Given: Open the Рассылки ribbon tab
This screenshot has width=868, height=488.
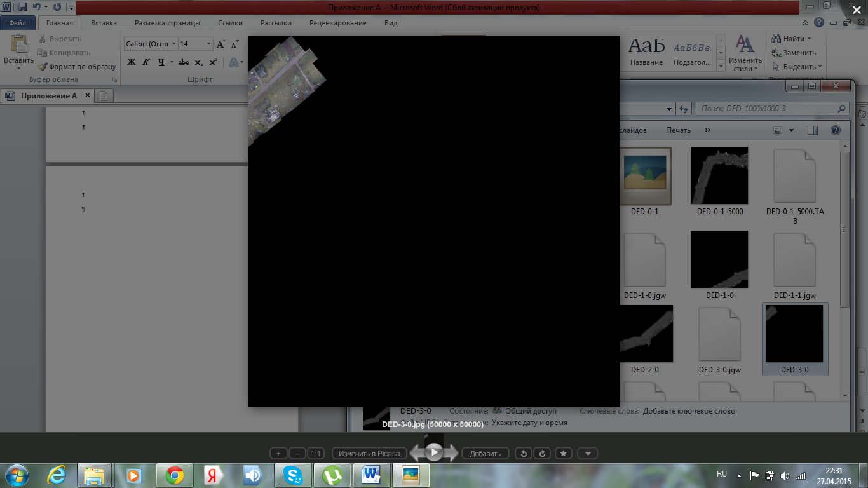Looking at the screenshot, I should (x=276, y=23).
